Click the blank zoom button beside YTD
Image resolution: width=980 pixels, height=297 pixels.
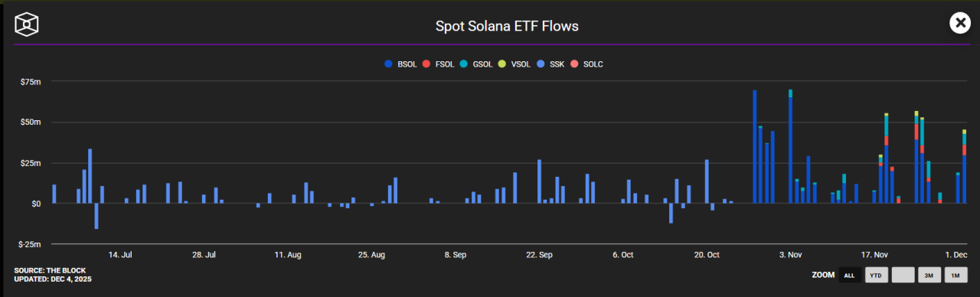point(903,275)
